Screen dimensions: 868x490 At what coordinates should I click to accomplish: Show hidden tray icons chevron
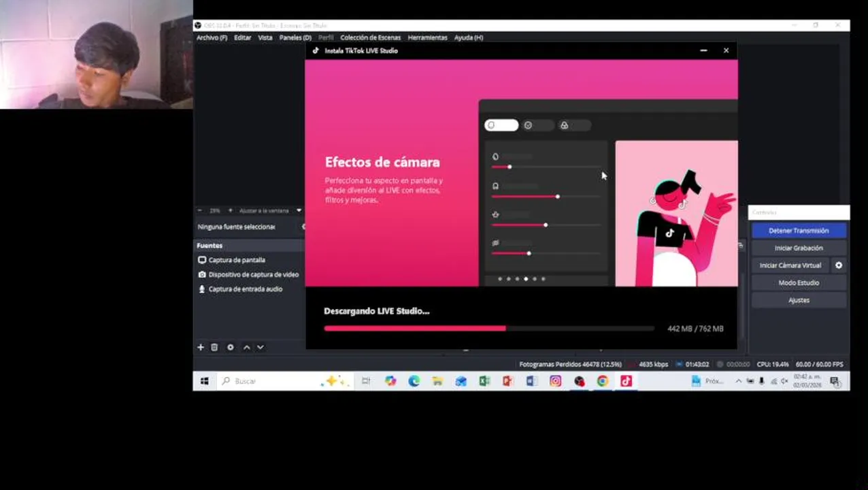point(739,381)
